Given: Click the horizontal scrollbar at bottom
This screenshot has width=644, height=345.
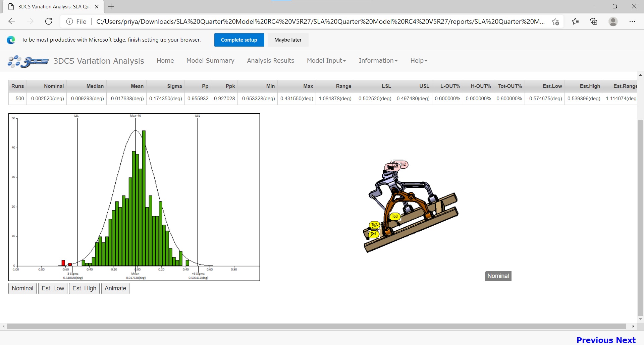Looking at the screenshot, I should click(x=316, y=326).
